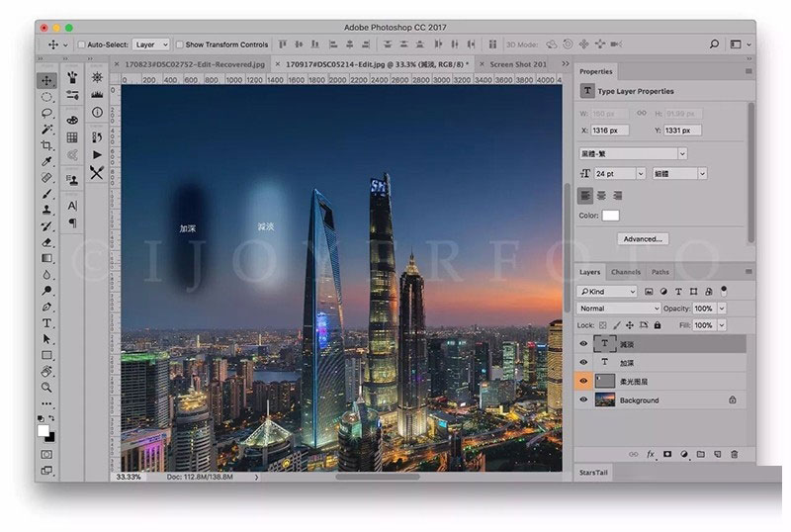Select the Gradient tool
This screenshot has width=791, height=532.
tap(46, 258)
